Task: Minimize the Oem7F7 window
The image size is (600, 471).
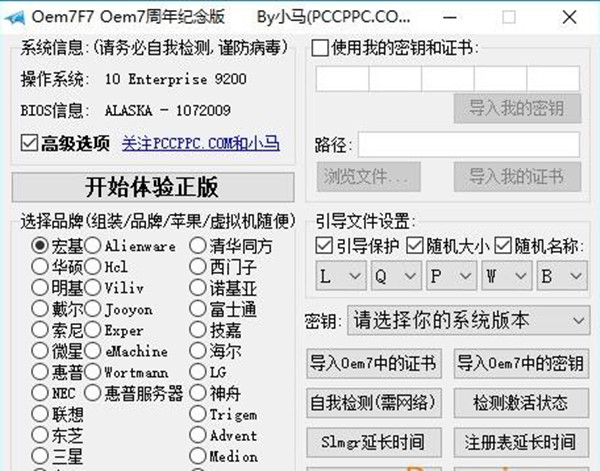Action: tap(450, 17)
